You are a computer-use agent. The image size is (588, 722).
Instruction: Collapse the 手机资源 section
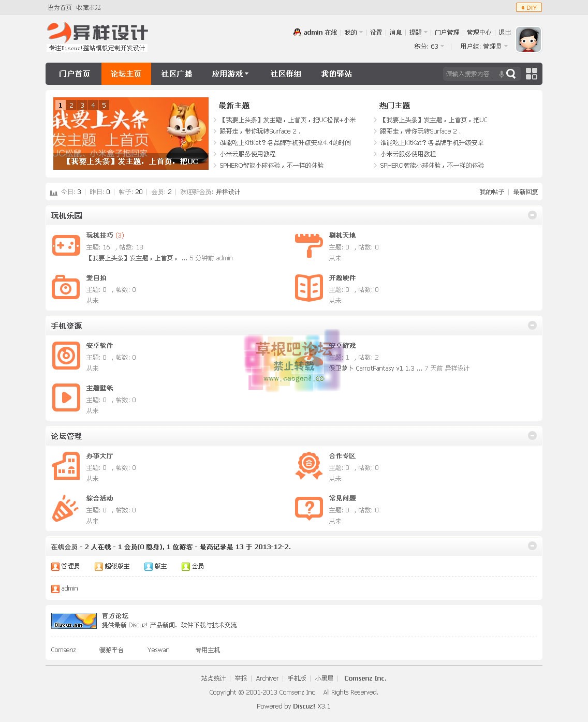(532, 326)
